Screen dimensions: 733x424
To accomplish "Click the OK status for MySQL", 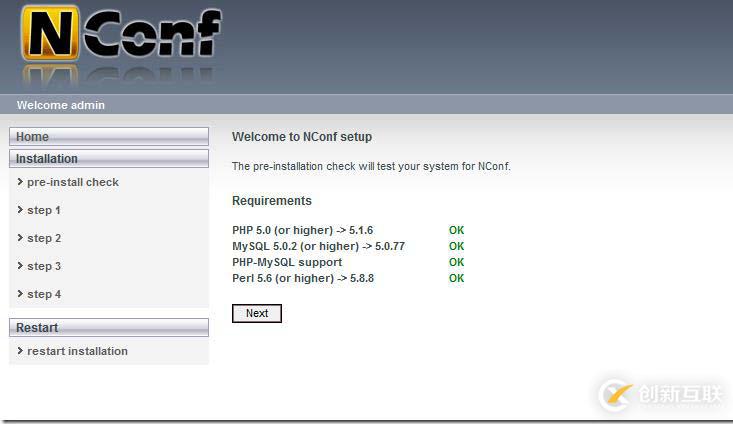I will 456,246.
